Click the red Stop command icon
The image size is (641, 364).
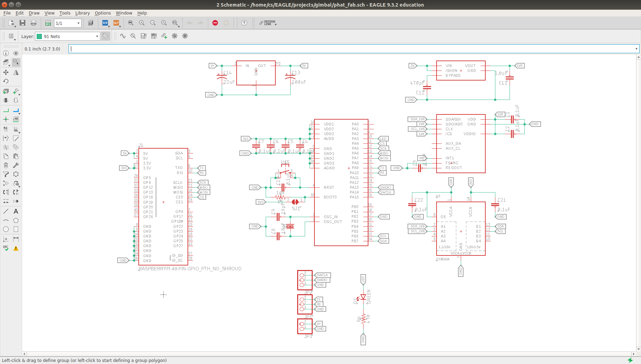click(x=215, y=23)
